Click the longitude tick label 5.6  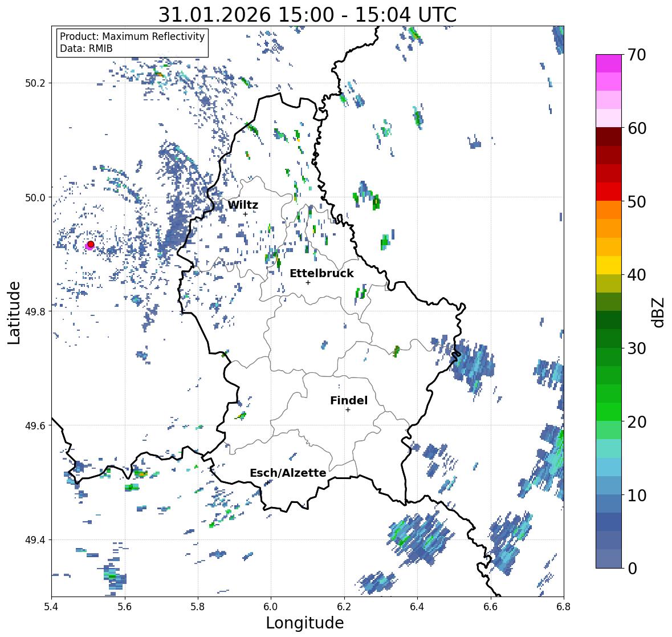coord(125,607)
